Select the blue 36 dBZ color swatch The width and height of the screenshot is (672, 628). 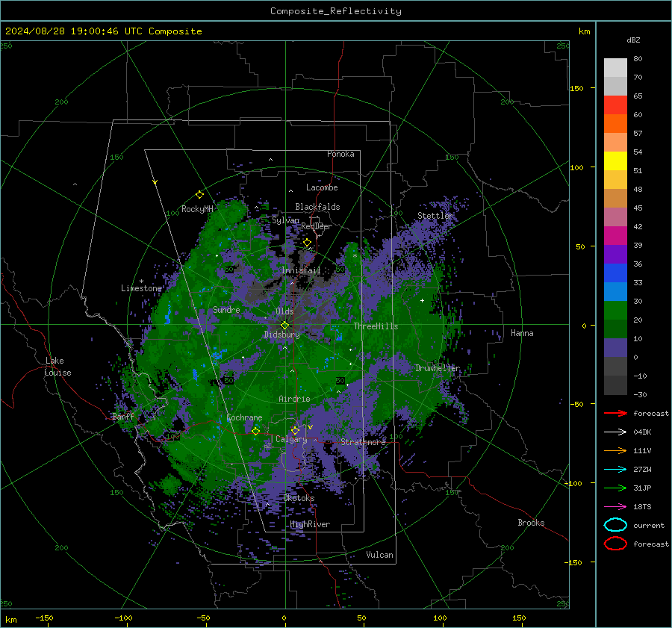[x=615, y=273]
